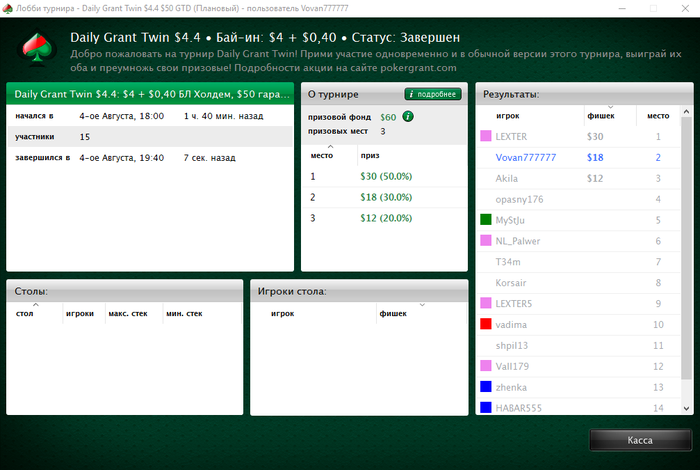Select player opasny176 in results

tap(579, 199)
